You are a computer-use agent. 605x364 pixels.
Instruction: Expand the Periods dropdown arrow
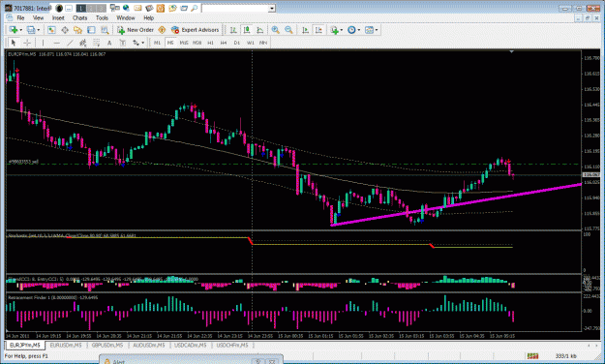tap(359, 30)
